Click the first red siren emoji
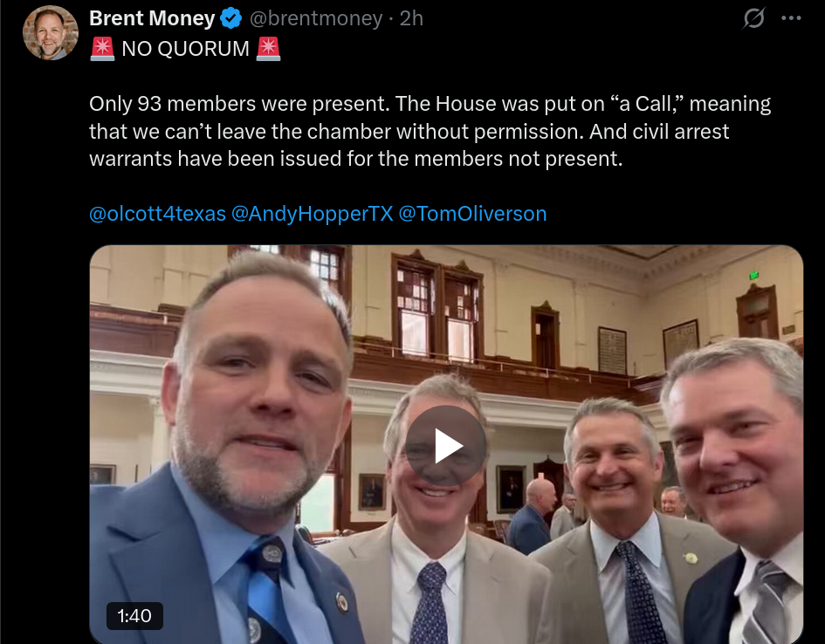This screenshot has width=825, height=644. tap(103, 49)
